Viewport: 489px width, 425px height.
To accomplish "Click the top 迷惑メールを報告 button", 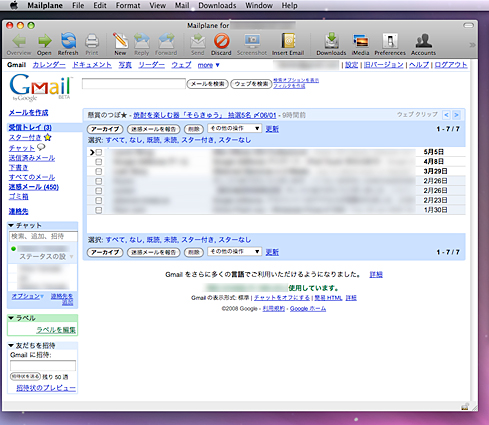I will coord(153,129).
